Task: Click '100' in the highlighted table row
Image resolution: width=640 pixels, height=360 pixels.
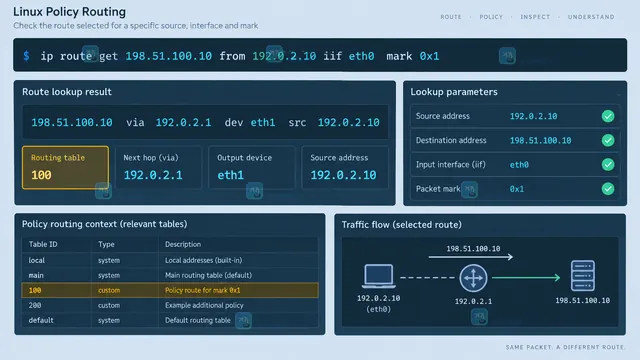Action: tap(35, 290)
